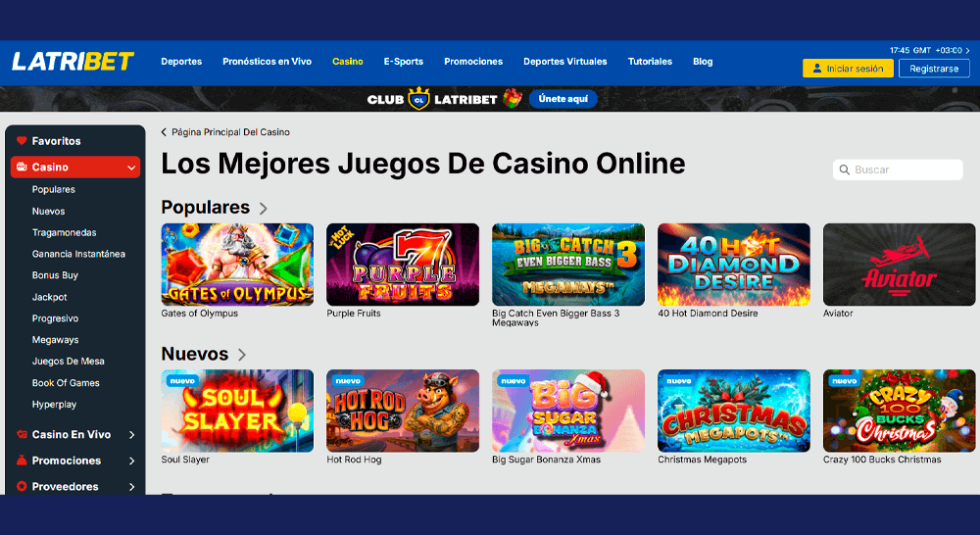Open the Aviator game thumbnail
Image resolution: width=980 pixels, height=535 pixels.
coord(899,265)
